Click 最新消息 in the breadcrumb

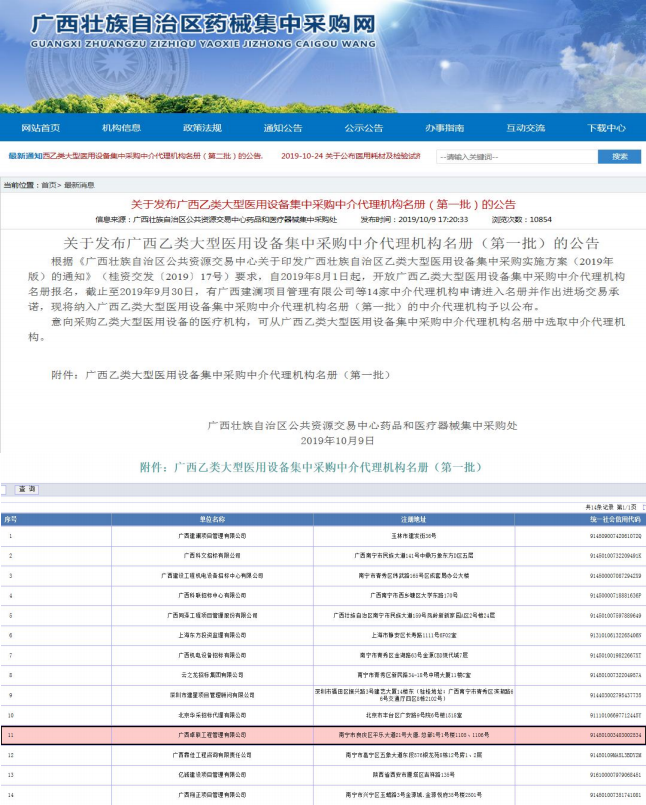(79, 185)
